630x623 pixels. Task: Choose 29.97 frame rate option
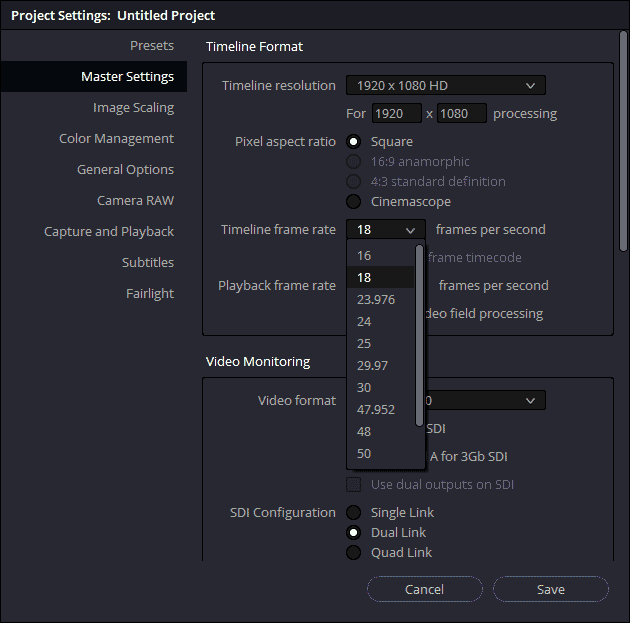coord(380,366)
